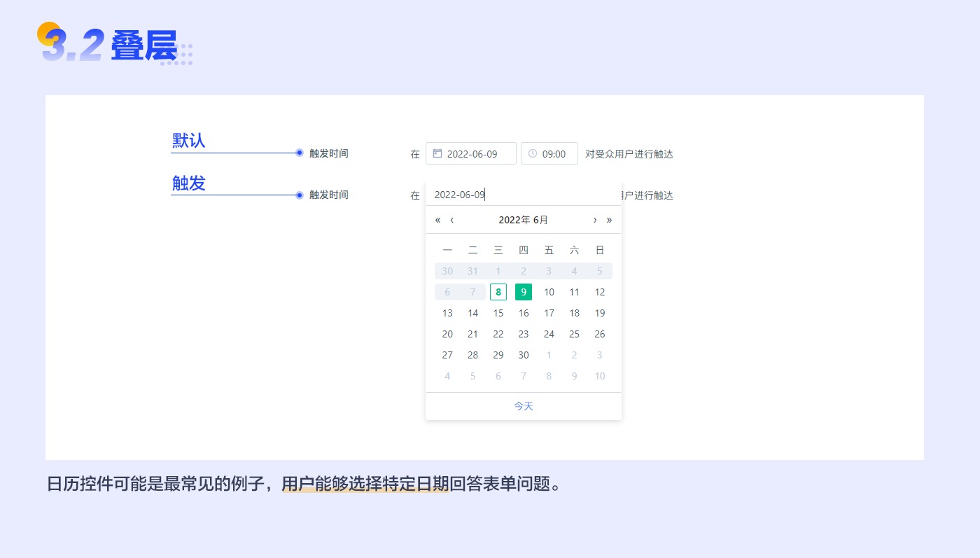Jump to next year with the » arrow
This screenshot has width=980, height=558.
click(x=609, y=220)
